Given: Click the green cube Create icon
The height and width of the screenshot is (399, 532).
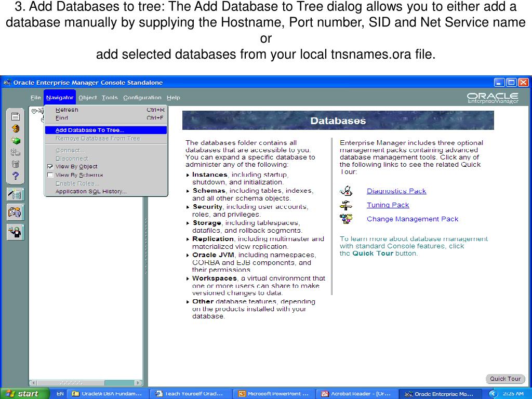Looking at the screenshot, I should (15, 140).
